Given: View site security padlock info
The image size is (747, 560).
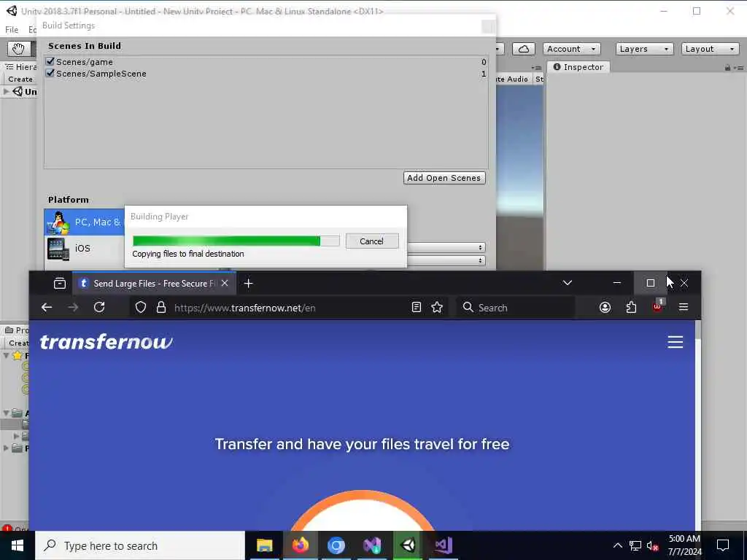Looking at the screenshot, I should [161, 308].
